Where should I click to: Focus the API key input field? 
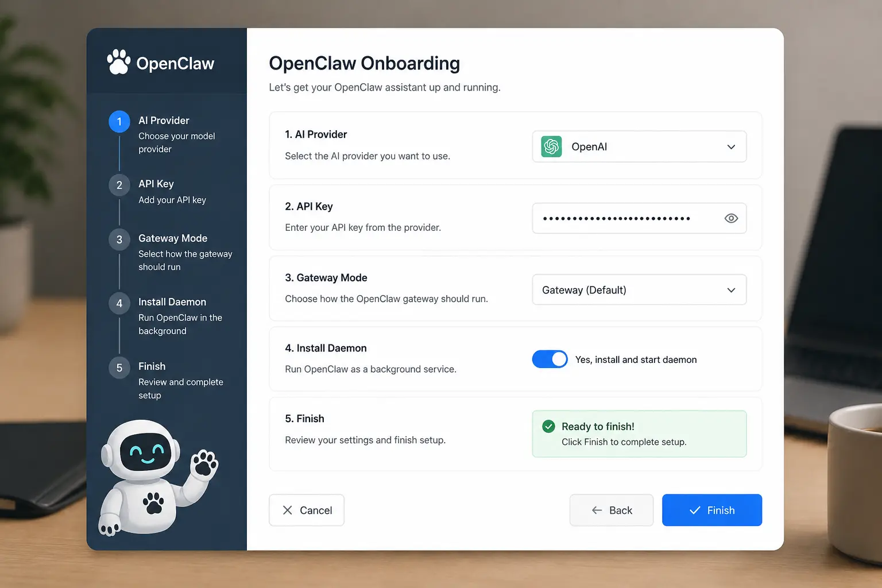tap(639, 218)
